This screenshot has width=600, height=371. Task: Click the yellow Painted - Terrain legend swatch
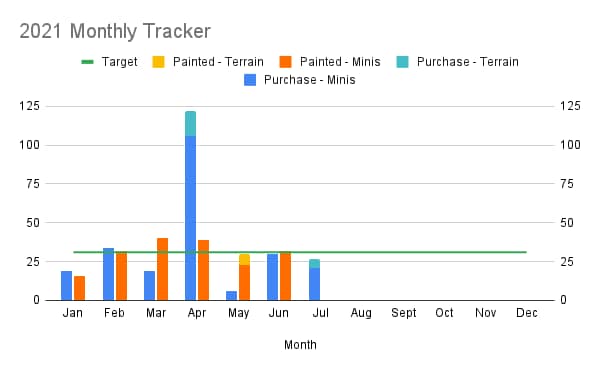[158, 62]
